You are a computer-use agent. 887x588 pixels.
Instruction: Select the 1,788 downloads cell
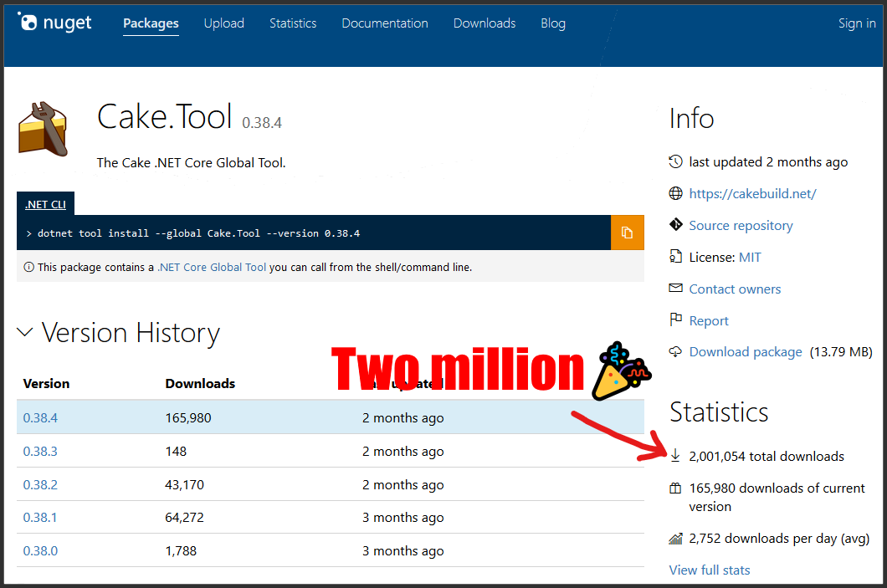click(x=181, y=550)
